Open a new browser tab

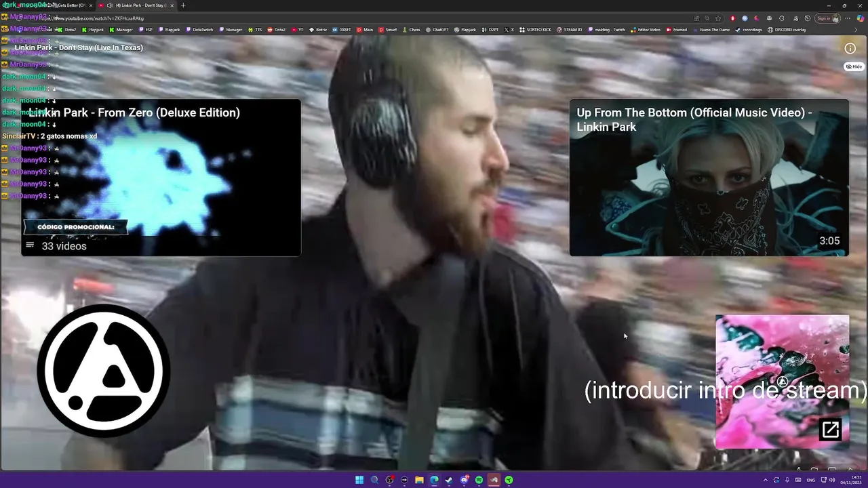tap(183, 5)
